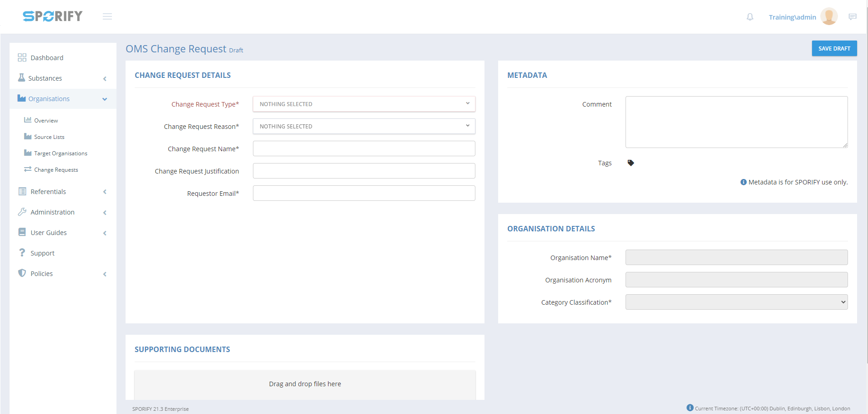The width and height of the screenshot is (868, 414).
Task: Click inside the Comment text area
Action: pyautogui.click(x=736, y=122)
